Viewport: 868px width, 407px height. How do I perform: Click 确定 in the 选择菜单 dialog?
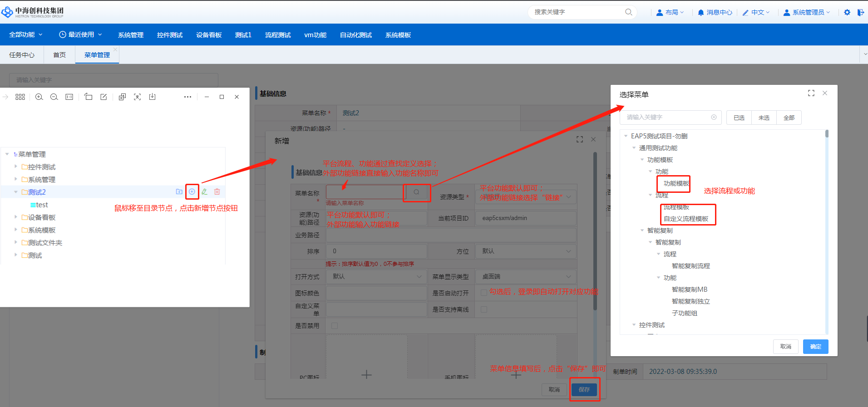815,347
